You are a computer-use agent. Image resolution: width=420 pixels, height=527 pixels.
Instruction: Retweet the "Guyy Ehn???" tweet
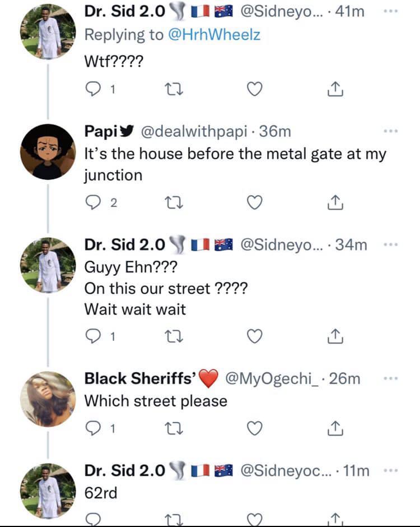[x=176, y=336]
